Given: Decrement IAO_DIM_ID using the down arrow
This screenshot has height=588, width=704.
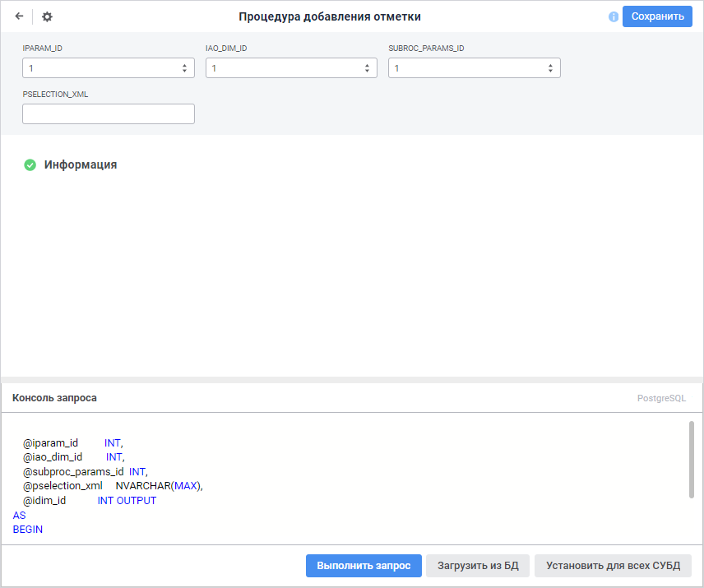Looking at the screenshot, I should click(x=367, y=71).
